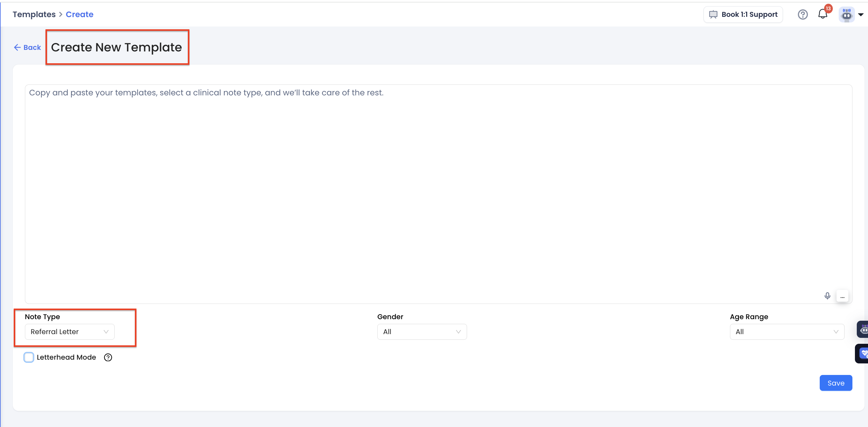
Task: Click the Save button
Action: pyautogui.click(x=835, y=383)
